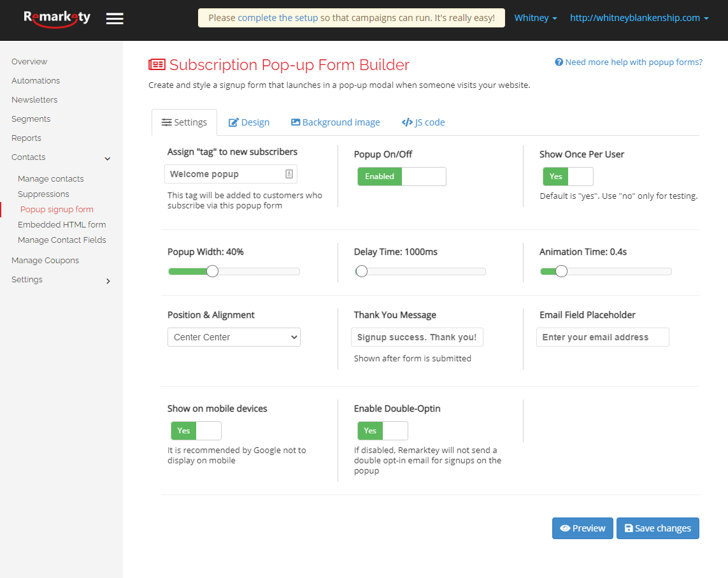Toggle Show on mobile devices switch
Screen dimensions: 728x578
point(196,431)
